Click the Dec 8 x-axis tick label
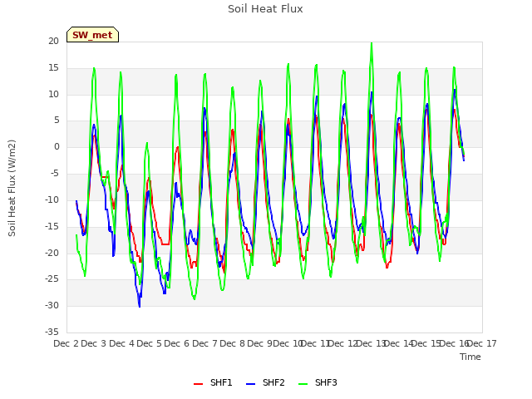 [x=233, y=343]
